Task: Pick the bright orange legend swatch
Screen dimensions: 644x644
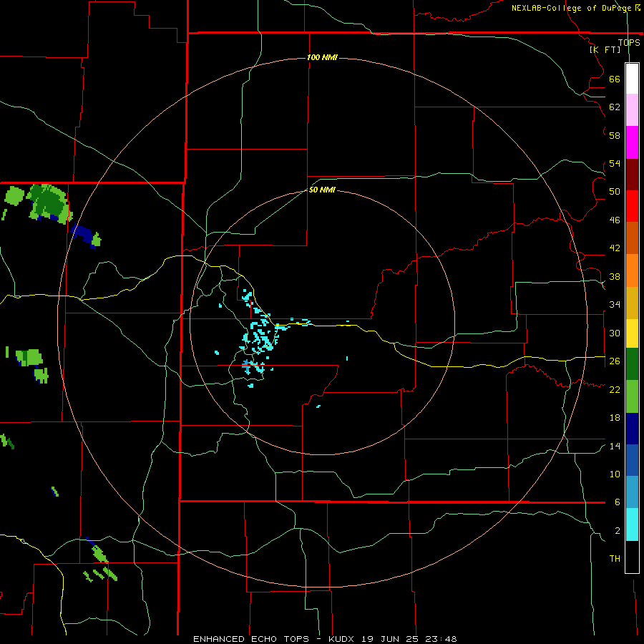Action: pyautogui.click(x=632, y=270)
